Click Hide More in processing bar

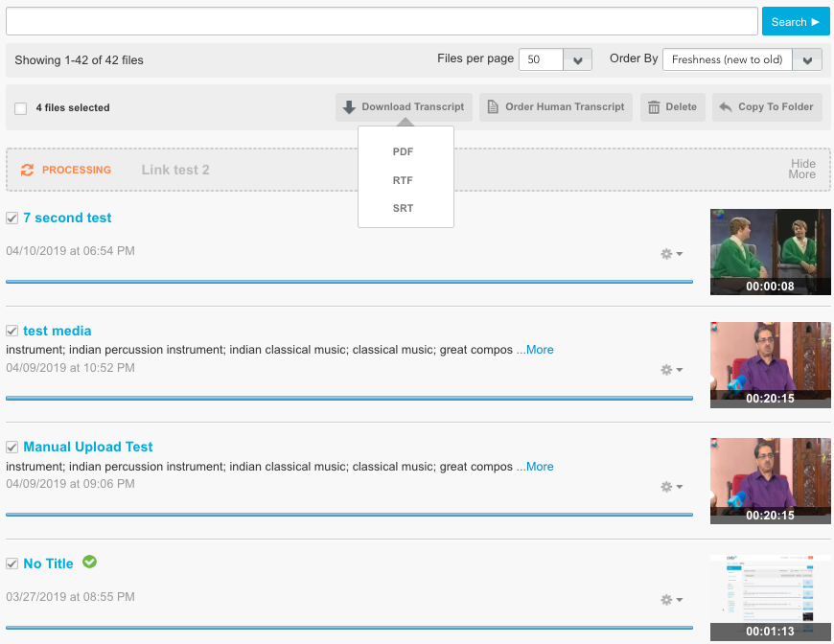(802, 169)
